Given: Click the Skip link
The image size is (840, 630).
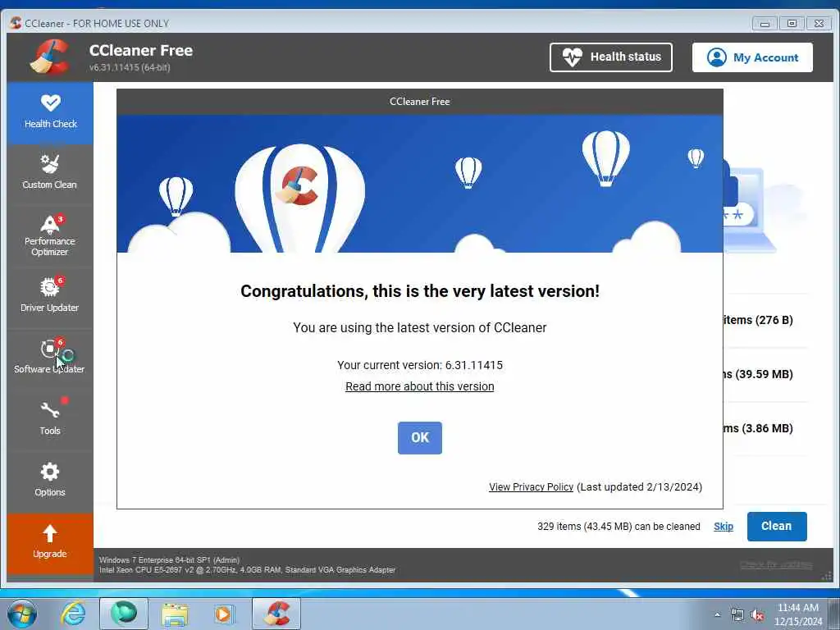Looking at the screenshot, I should (724, 527).
